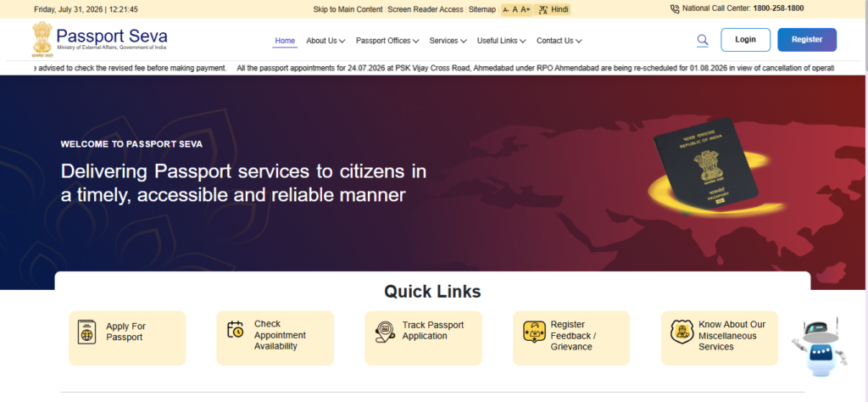This screenshot has height=402, width=868.
Task: Follow the Skip to Main Content link
Action: (348, 9)
